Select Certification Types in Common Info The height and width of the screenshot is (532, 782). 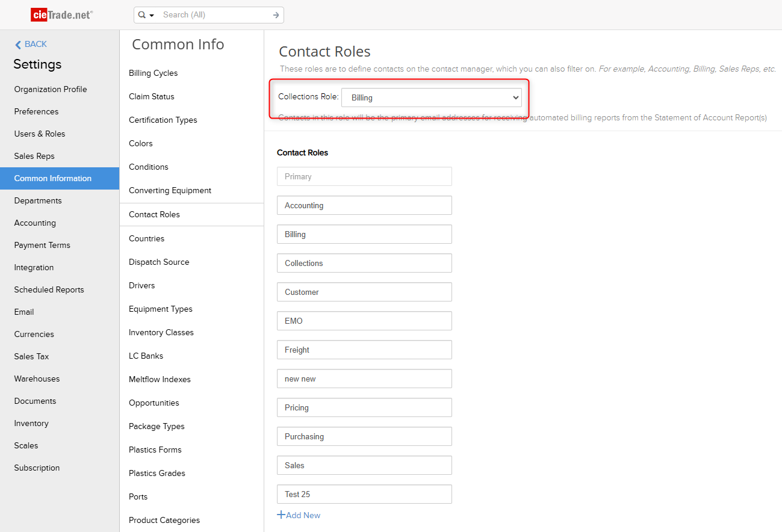coord(163,120)
